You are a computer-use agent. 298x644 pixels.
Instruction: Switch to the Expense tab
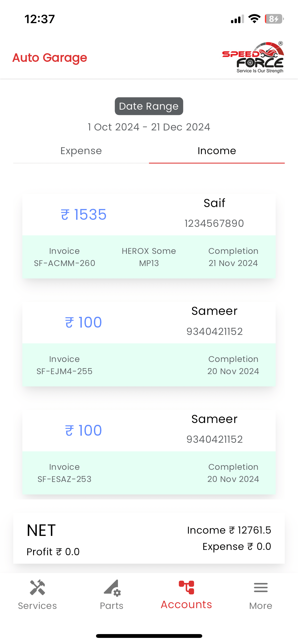[81, 151]
